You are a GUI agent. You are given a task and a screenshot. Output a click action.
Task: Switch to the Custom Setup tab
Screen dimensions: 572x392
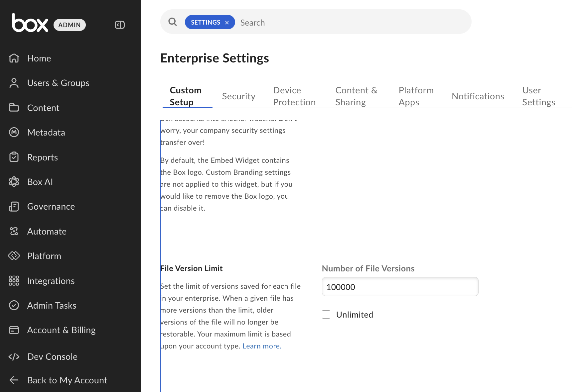tap(186, 96)
